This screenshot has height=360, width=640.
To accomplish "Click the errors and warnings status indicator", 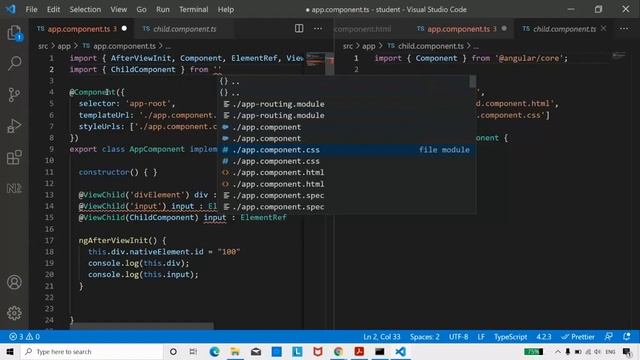I will (x=24, y=337).
